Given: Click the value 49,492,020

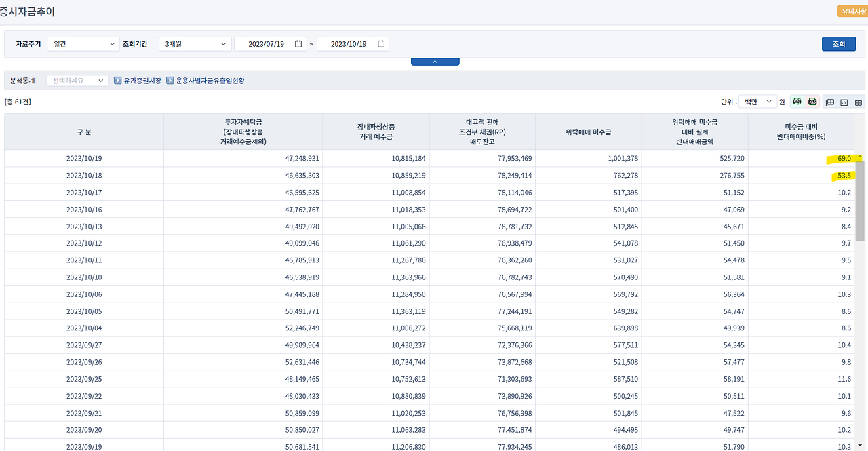Looking at the screenshot, I should pyautogui.click(x=302, y=227).
